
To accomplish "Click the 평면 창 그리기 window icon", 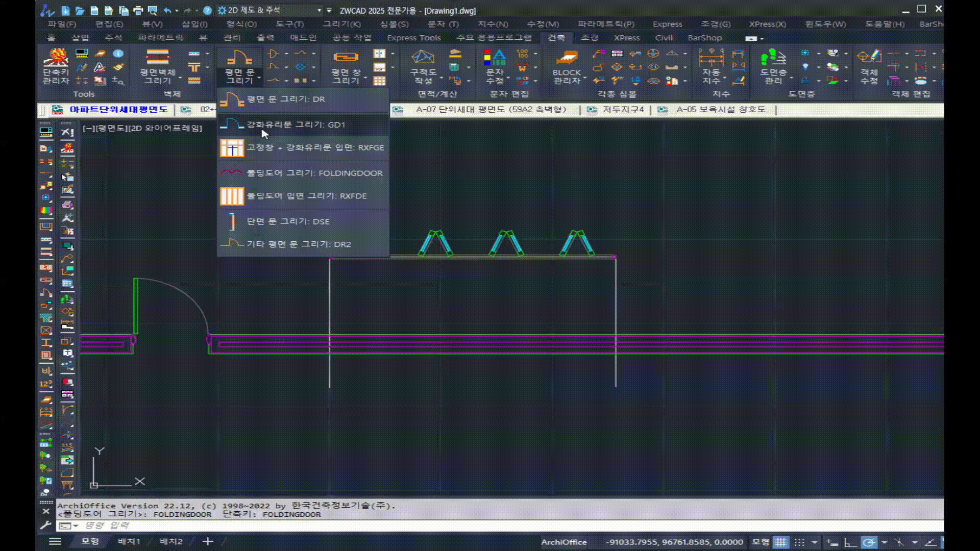I will [x=346, y=57].
